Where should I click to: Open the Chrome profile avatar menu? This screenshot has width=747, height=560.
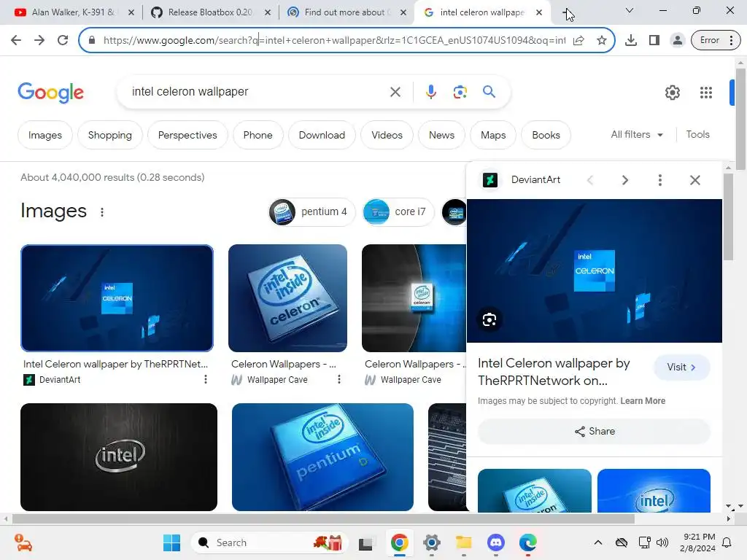[x=677, y=40]
